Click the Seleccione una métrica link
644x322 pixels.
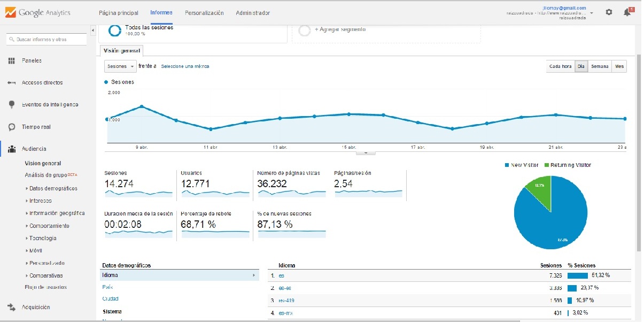point(185,66)
